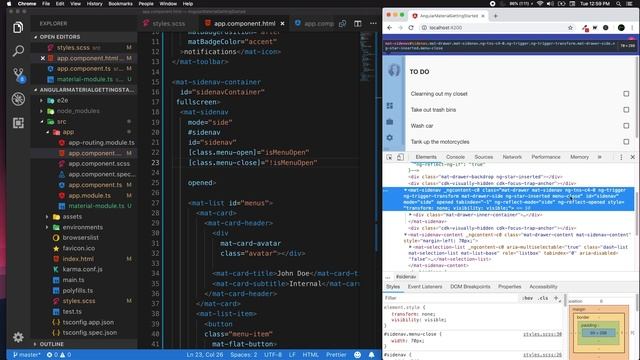The width and height of the screenshot is (640, 360).
Task: Collapse the ANGULARMATERIALGETTINGSTA project section
Action: click(x=36, y=90)
